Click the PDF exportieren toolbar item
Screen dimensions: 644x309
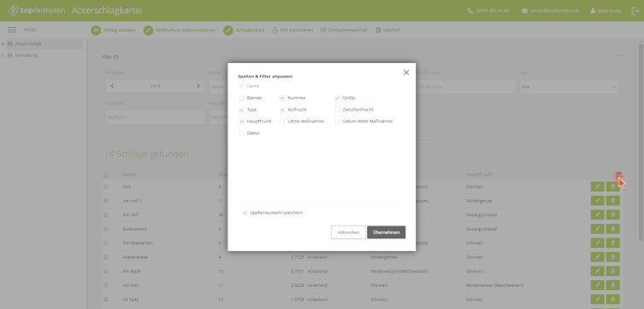coord(292,31)
